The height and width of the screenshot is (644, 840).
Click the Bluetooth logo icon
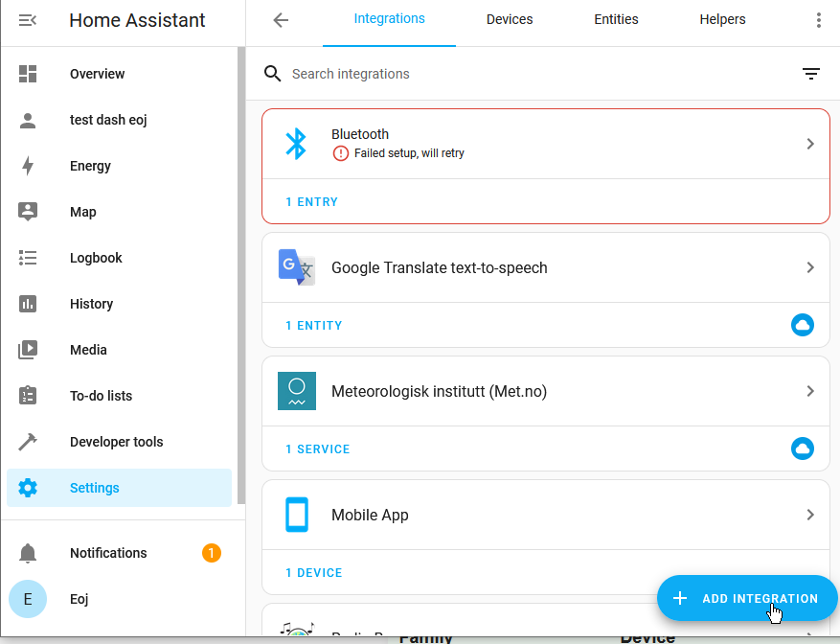(296, 144)
